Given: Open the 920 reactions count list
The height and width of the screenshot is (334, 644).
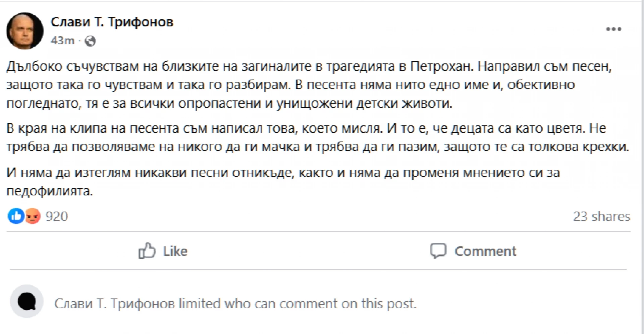Looking at the screenshot, I should click(x=57, y=217).
